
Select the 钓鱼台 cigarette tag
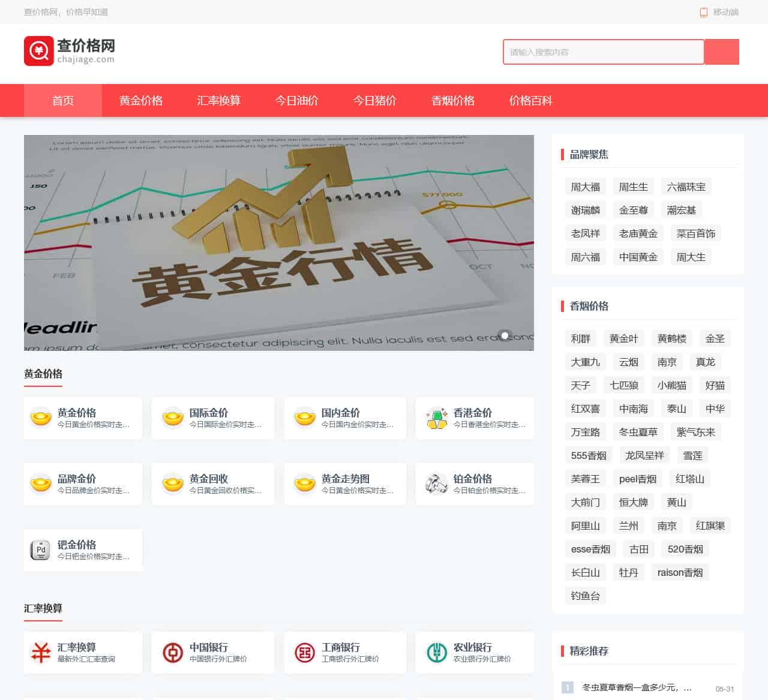tap(586, 596)
